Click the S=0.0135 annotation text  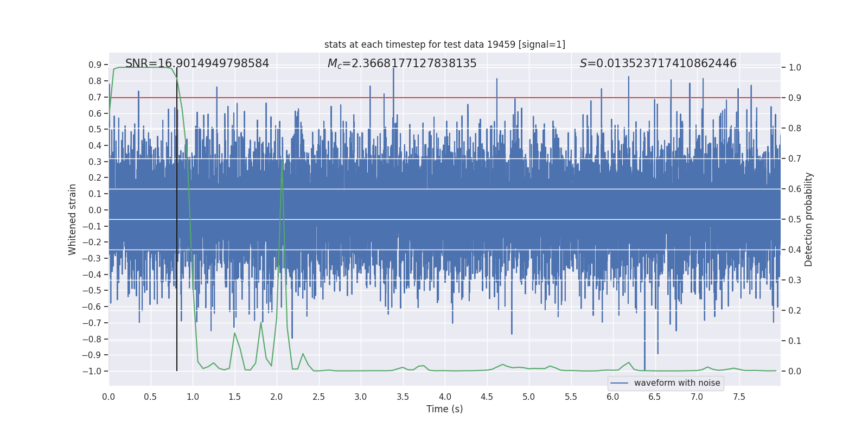coord(658,63)
